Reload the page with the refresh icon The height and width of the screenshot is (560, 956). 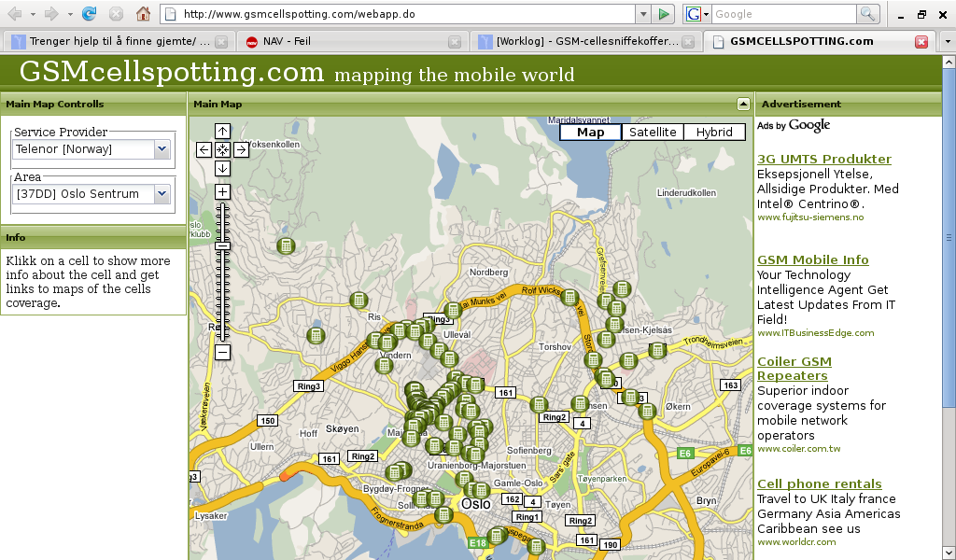tap(89, 13)
